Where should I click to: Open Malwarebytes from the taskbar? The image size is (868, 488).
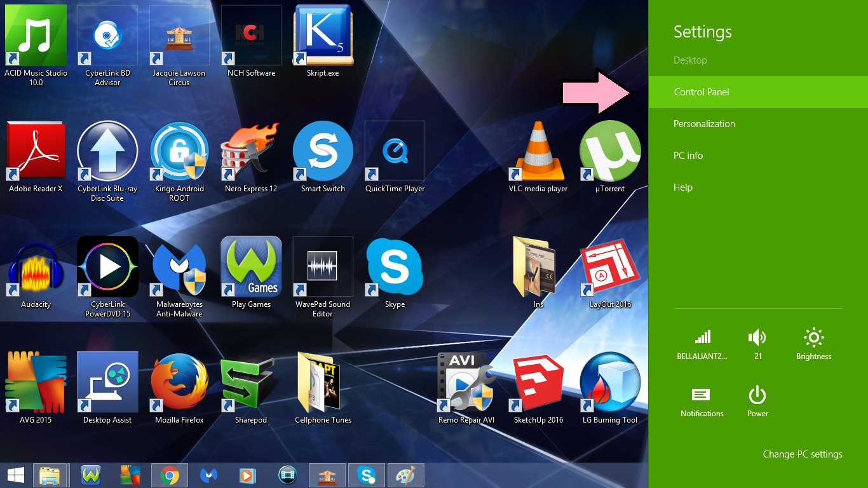point(209,475)
